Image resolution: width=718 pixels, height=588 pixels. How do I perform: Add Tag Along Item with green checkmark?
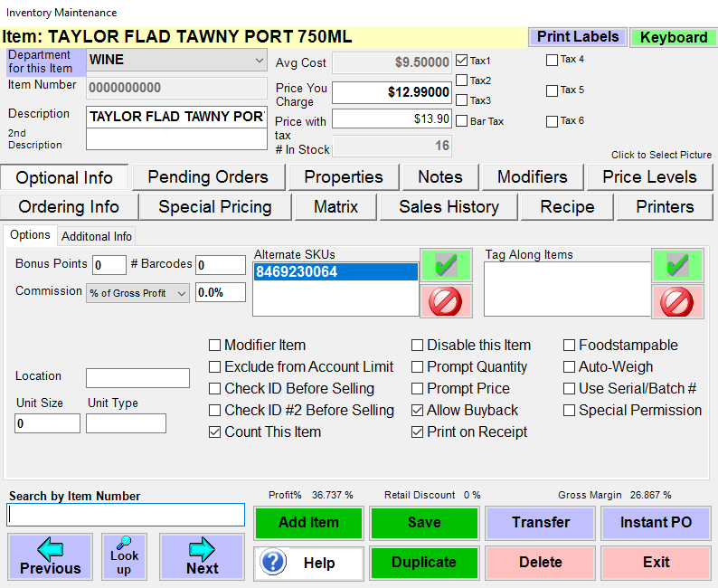coord(677,265)
